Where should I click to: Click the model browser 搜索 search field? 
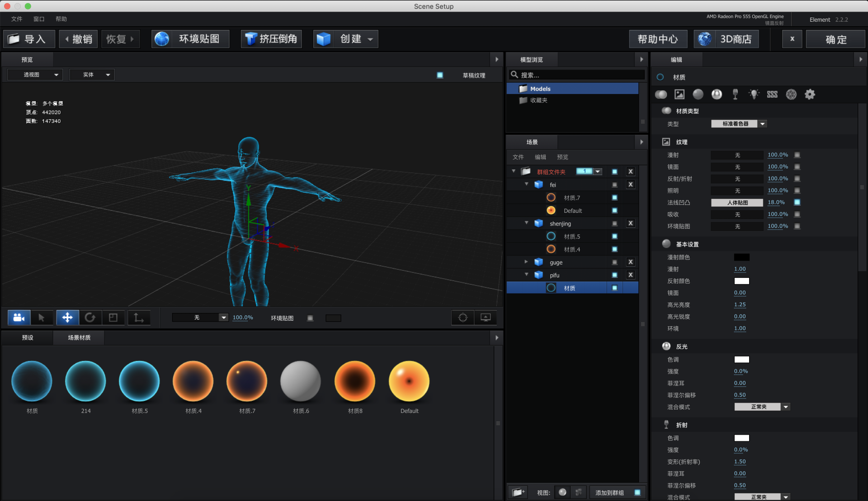tap(577, 75)
